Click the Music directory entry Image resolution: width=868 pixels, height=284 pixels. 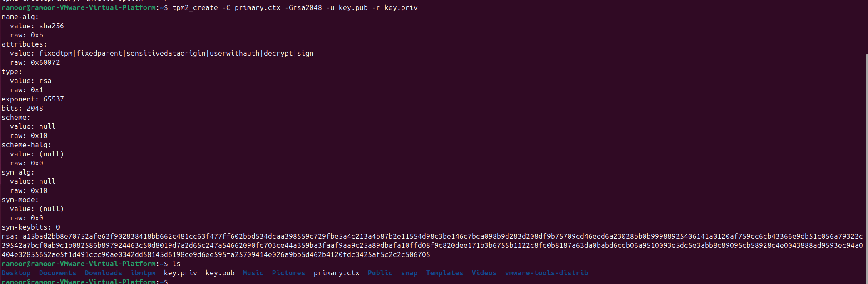pyautogui.click(x=253, y=273)
